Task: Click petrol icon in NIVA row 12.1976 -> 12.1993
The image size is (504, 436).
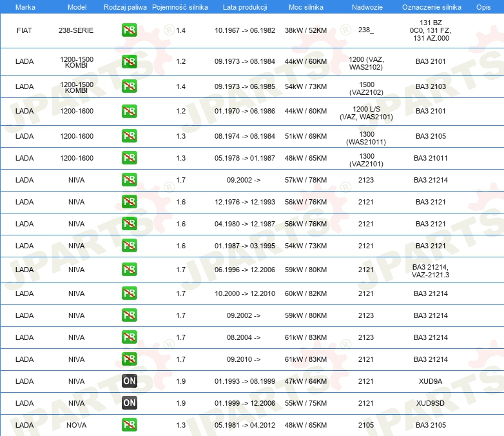Action: [129, 202]
